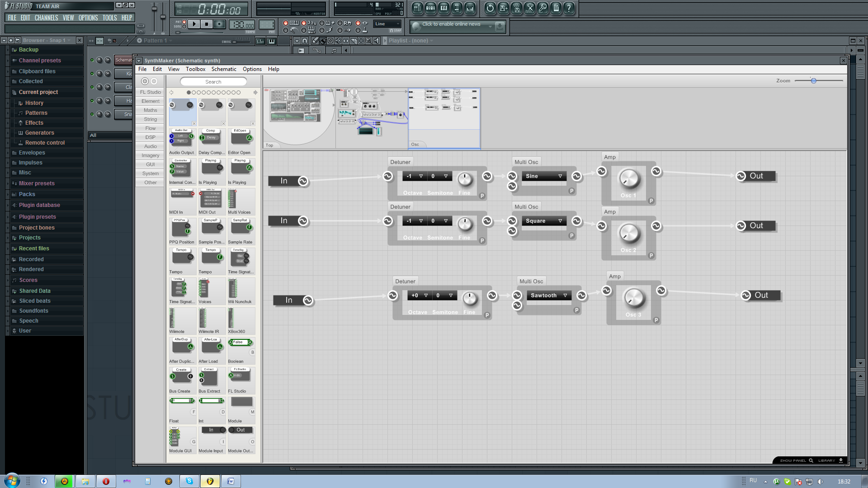Open the Line snap dropdown
The width and height of the screenshot is (868, 488).
click(387, 24)
